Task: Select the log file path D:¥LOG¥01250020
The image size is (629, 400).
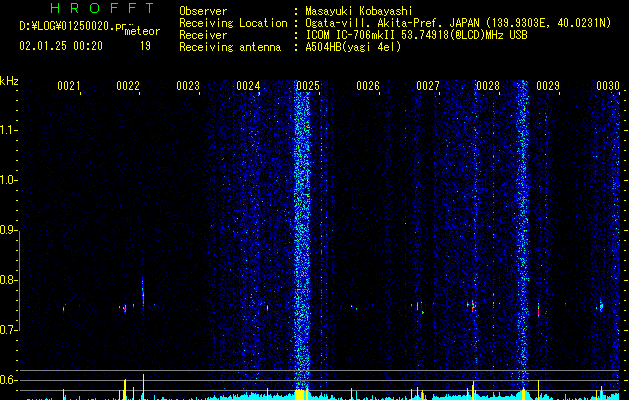Action: coord(67,26)
